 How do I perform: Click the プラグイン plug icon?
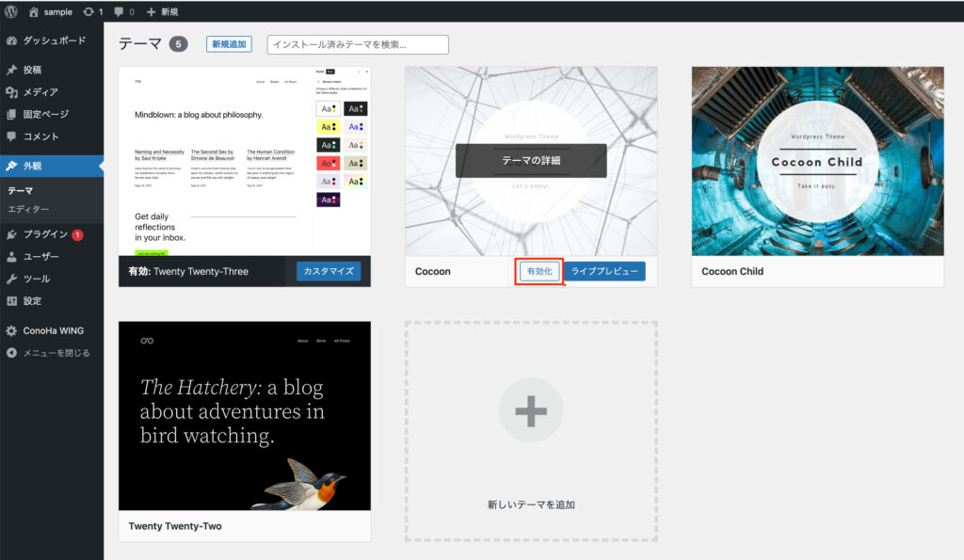click(x=11, y=234)
